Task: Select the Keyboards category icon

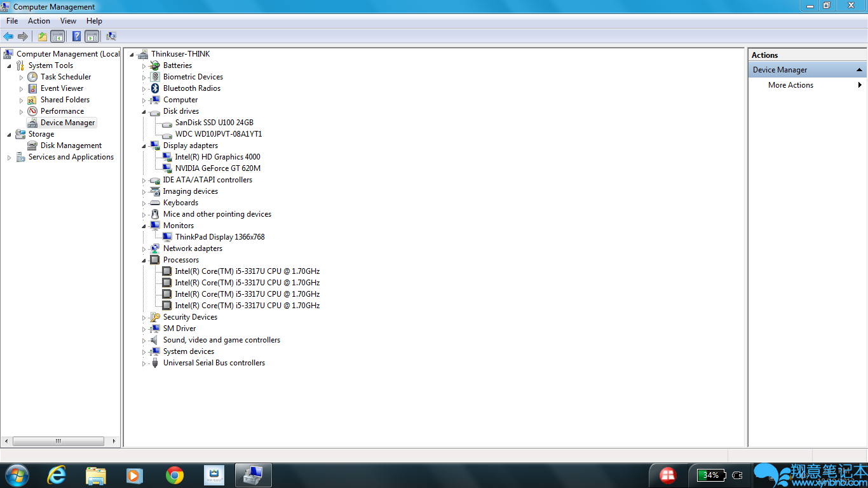Action: click(x=155, y=203)
